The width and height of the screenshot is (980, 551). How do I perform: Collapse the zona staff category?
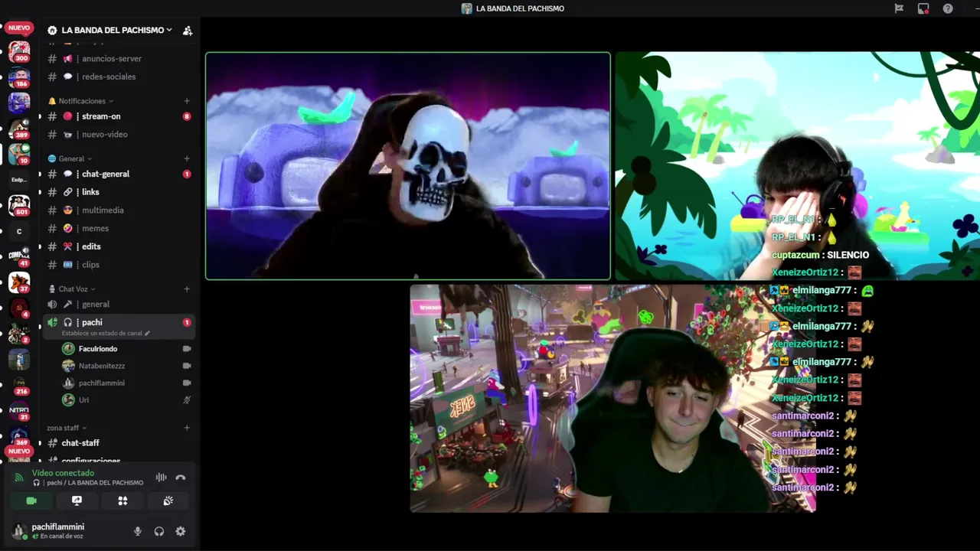[67, 428]
